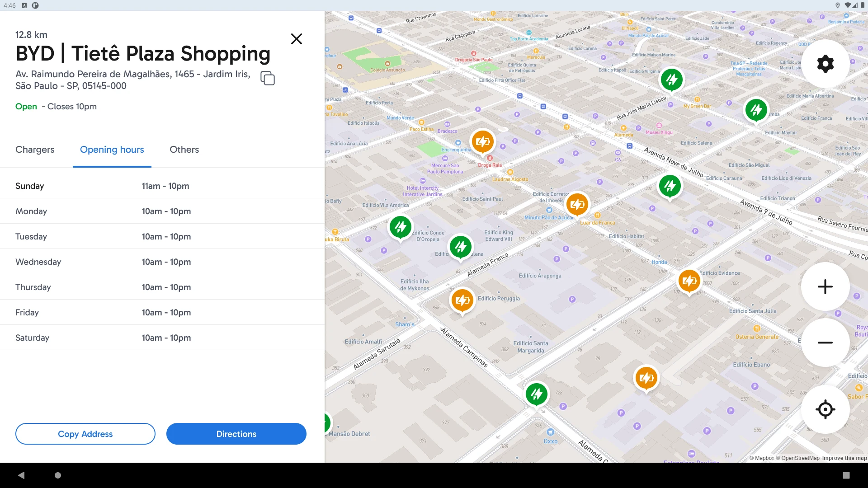Open the Improve this map link

844,458
